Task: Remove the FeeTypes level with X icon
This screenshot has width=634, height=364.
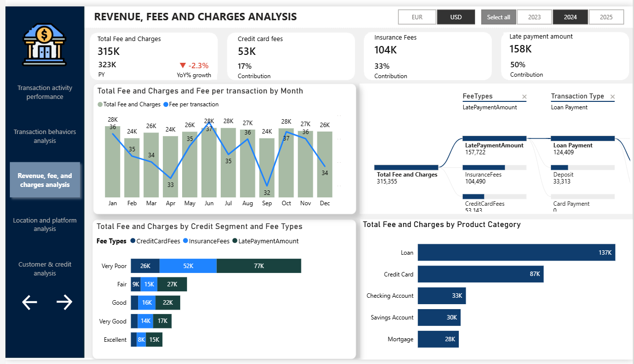Action: pos(525,97)
